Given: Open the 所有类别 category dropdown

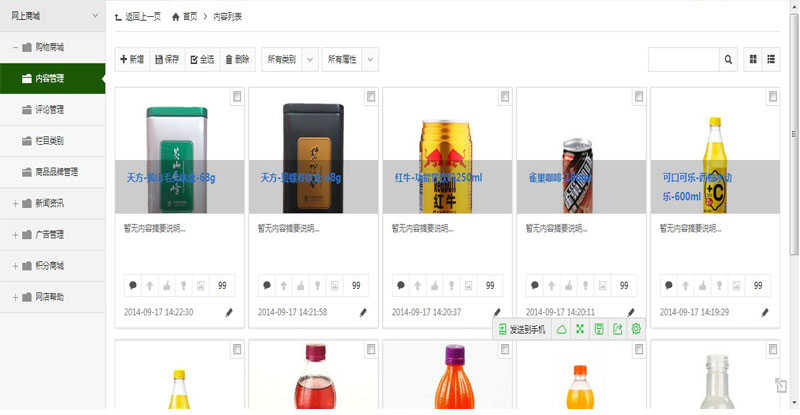Looking at the screenshot, I should [290, 60].
